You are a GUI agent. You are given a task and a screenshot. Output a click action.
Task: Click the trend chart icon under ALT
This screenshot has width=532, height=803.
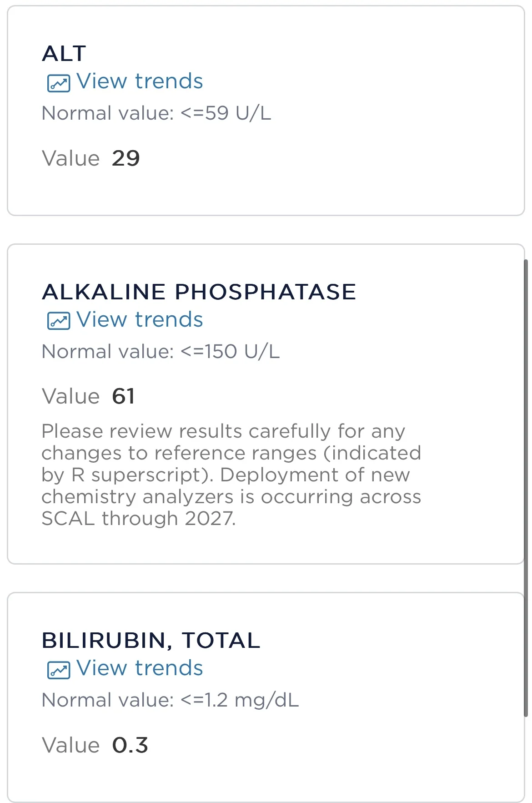click(x=59, y=83)
